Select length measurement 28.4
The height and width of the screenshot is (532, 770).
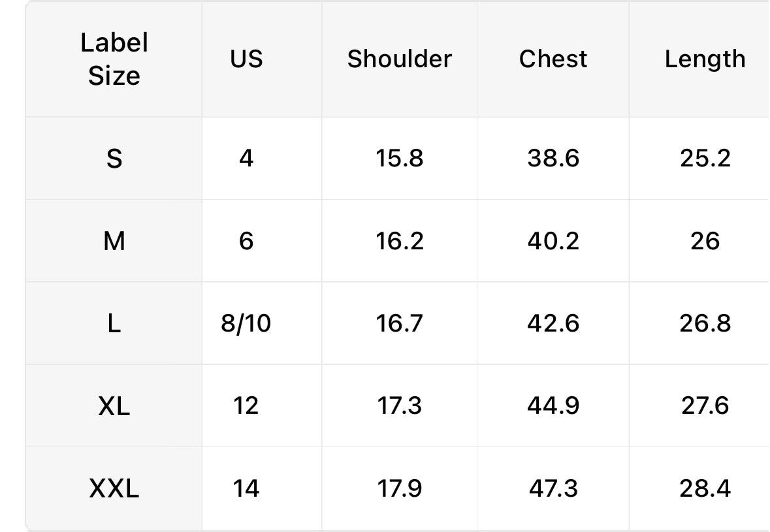(x=705, y=488)
